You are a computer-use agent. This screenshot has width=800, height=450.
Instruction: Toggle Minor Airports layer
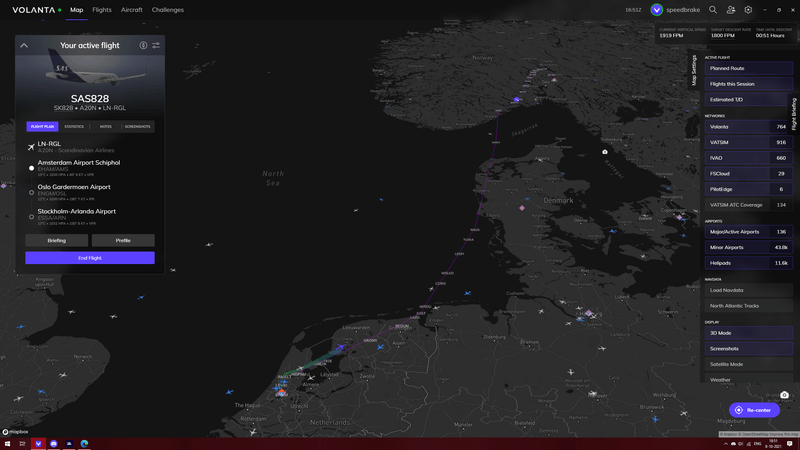pos(748,247)
